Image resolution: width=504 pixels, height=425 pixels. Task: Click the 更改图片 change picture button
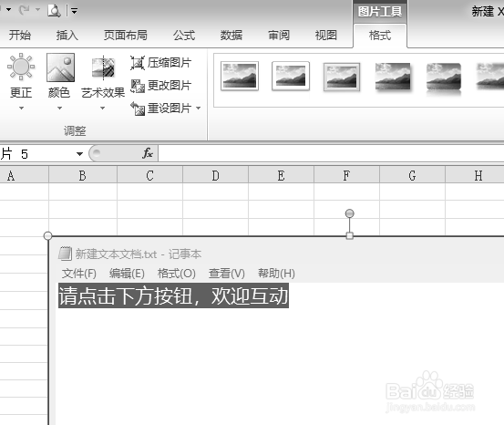(x=160, y=86)
